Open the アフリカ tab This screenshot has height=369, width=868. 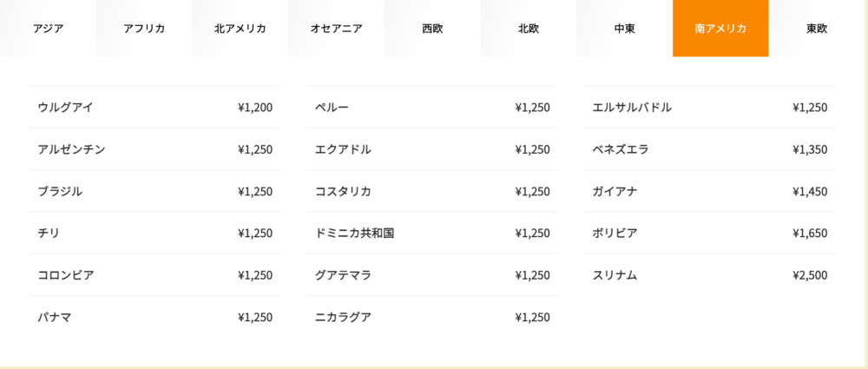click(x=144, y=29)
